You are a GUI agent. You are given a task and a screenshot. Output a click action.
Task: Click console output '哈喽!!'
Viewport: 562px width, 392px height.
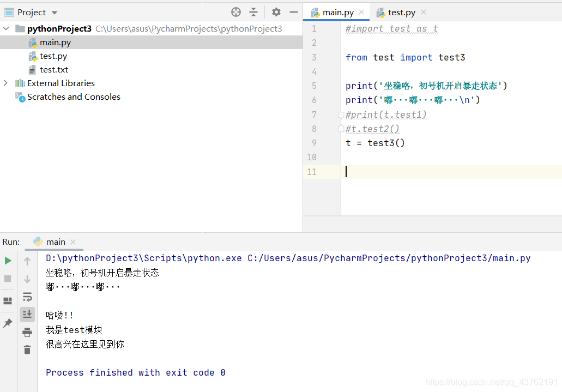pyautogui.click(x=59, y=316)
